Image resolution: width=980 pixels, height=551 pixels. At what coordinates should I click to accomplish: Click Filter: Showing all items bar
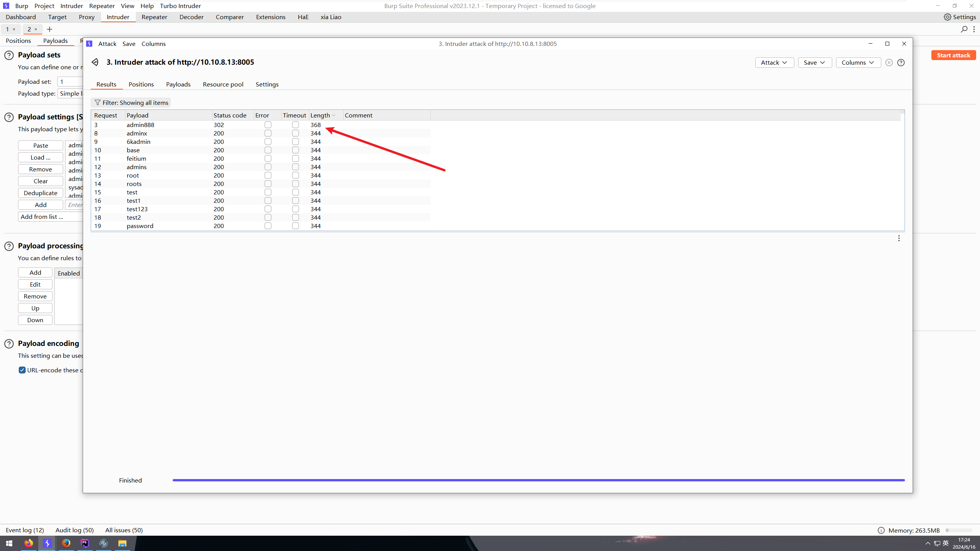pyautogui.click(x=131, y=103)
